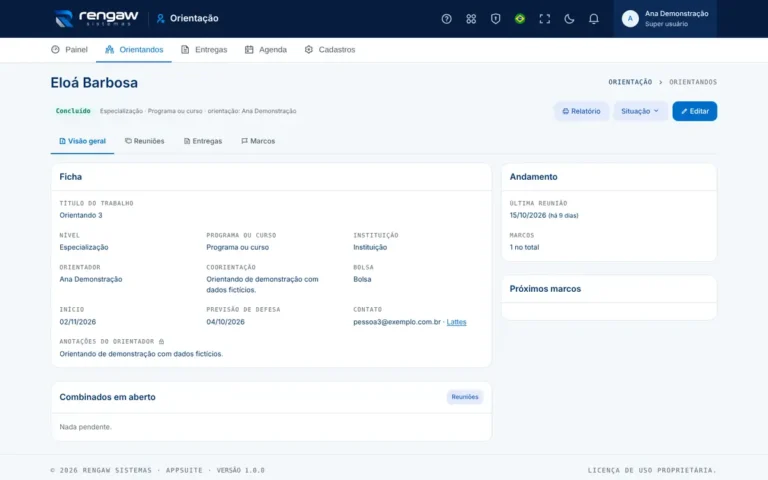Click the Reuniões button in Combinados em aberto
Image resolution: width=768 pixels, height=480 pixels.
(465, 397)
